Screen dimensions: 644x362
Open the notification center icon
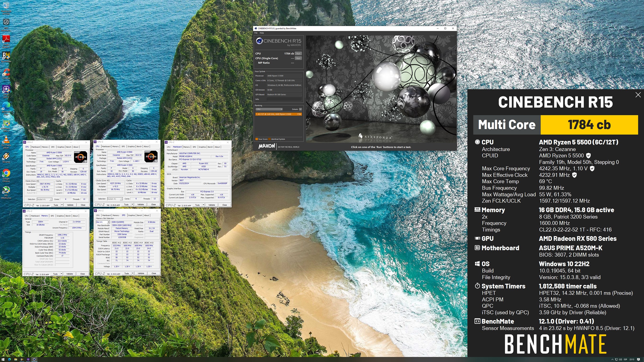(x=638, y=360)
